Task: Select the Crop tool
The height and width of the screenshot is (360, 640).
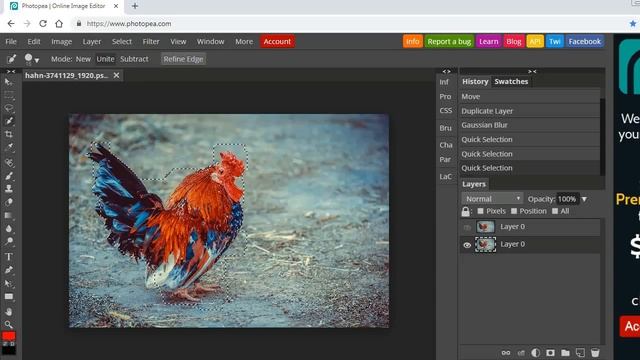Action: (9, 134)
